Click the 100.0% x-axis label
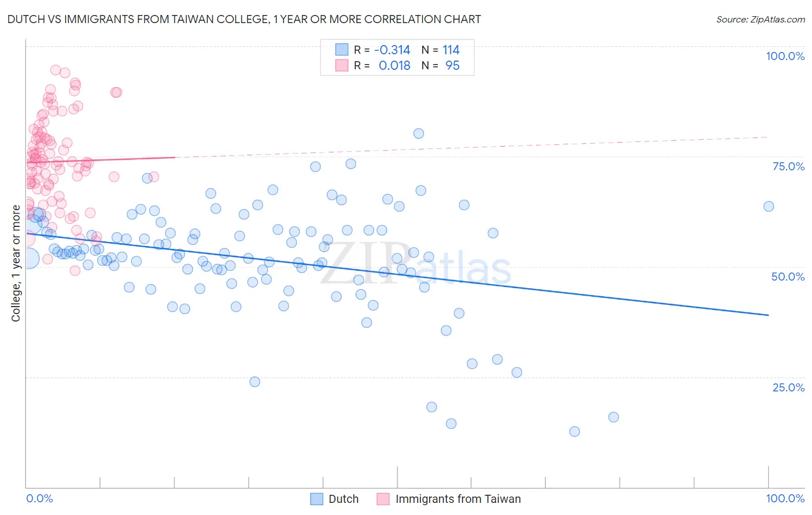 [x=785, y=498]
